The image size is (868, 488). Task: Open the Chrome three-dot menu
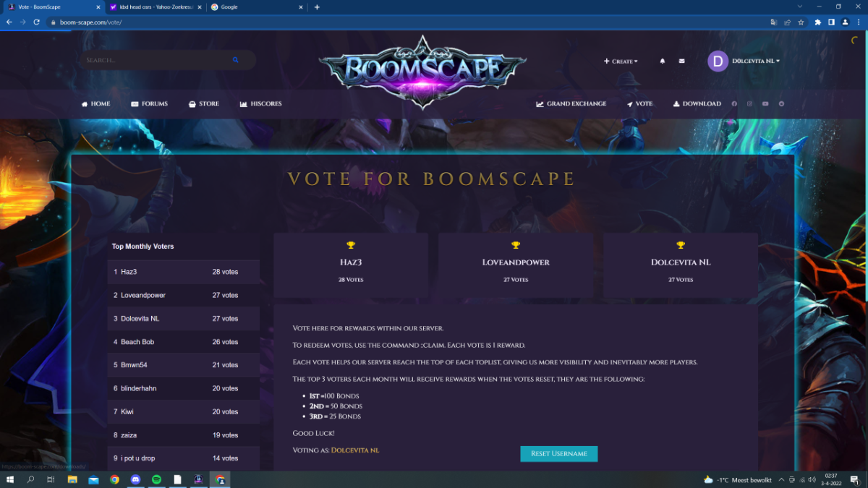click(859, 22)
